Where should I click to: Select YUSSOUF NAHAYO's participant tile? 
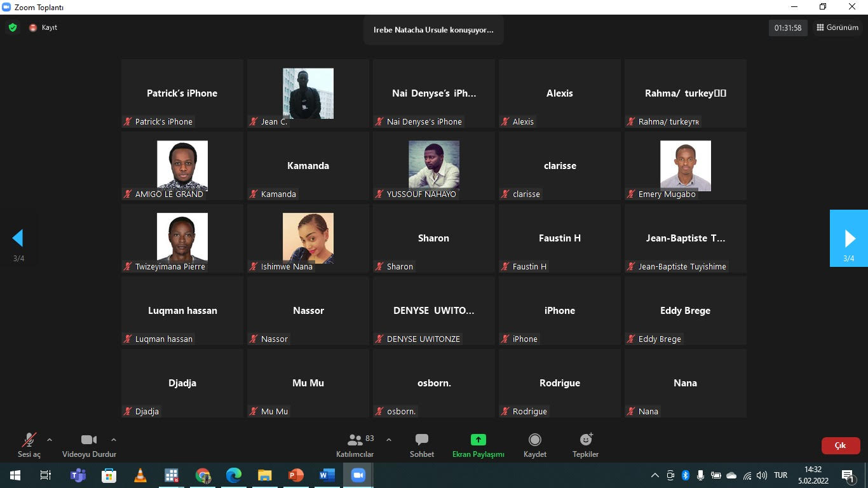click(x=434, y=166)
